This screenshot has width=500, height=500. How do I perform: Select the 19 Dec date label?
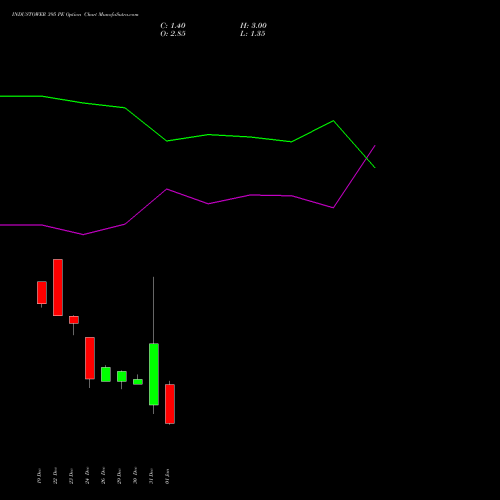[39, 476]
